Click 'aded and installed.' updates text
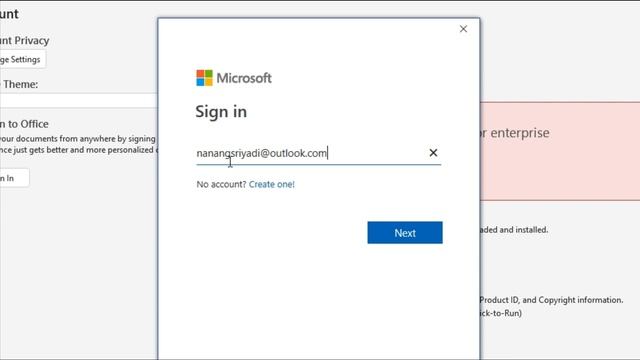Viewport: 640px width, 360px height. (513, 229)
